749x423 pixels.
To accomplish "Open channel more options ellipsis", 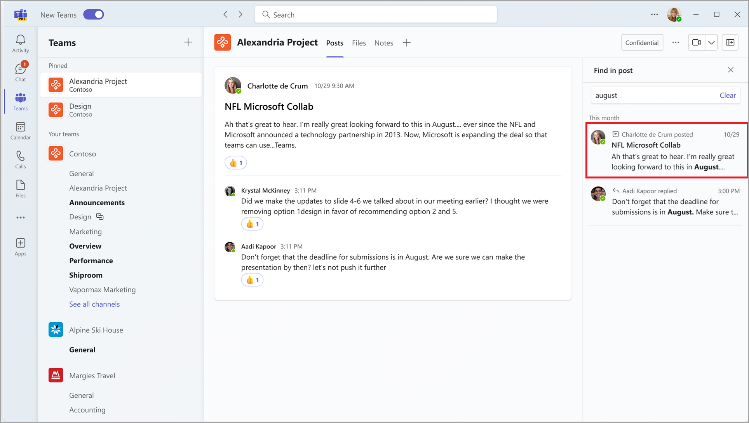I will click(675, 42).
